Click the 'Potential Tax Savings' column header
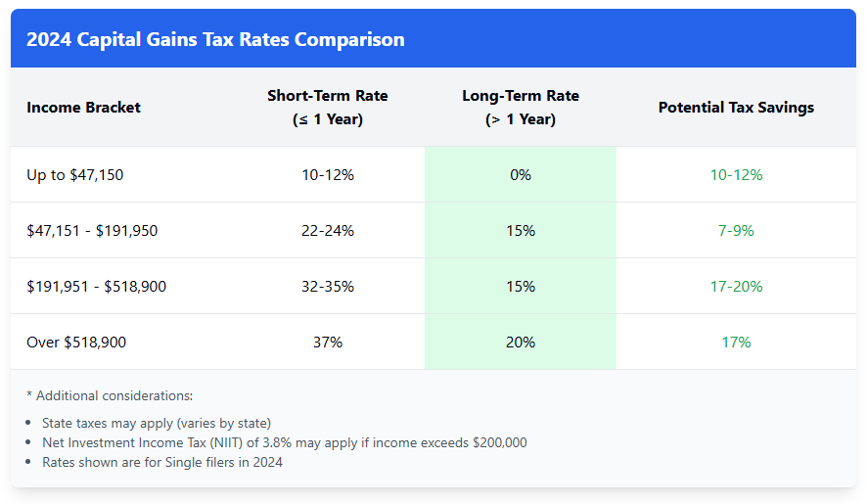Viewport: 867px width, 504px height. point(736,108)
